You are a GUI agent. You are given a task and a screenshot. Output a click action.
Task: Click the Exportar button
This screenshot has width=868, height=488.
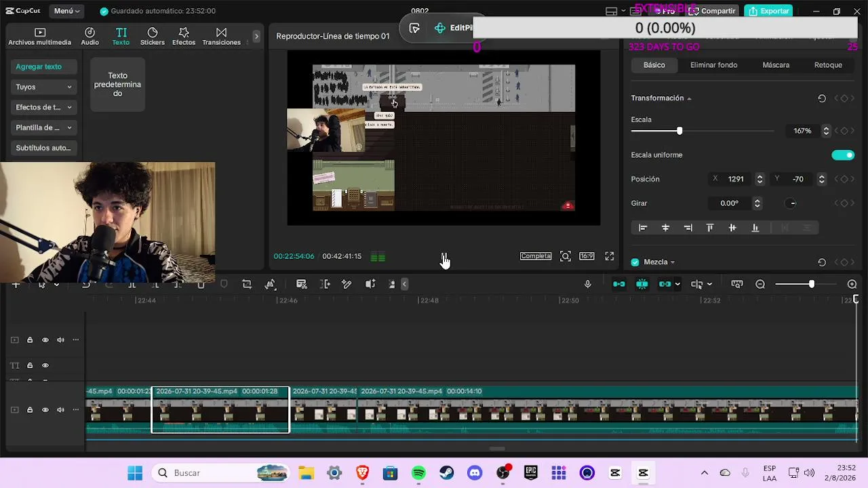tap(769, 11)
